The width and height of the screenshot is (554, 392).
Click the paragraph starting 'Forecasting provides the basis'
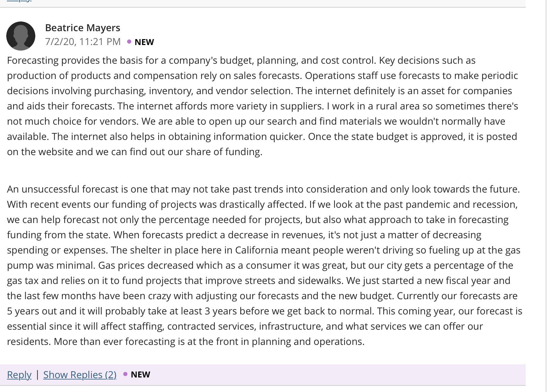(263, 106)
